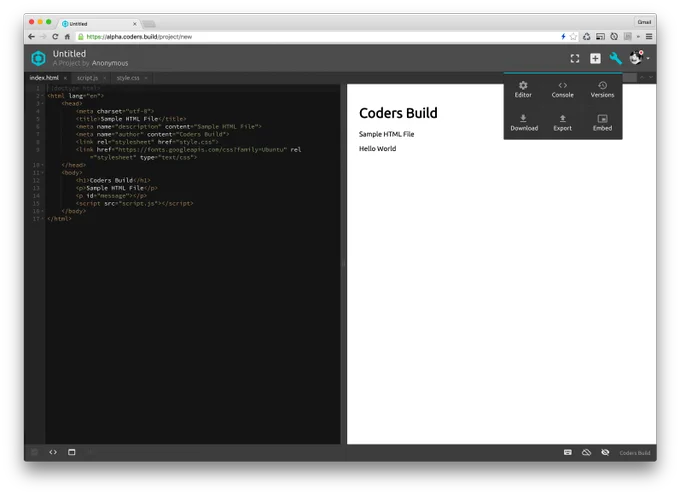Click the code brackets icon in bottom bar
The width and height of the screenshot is (680, 495).
click(53, 452)
